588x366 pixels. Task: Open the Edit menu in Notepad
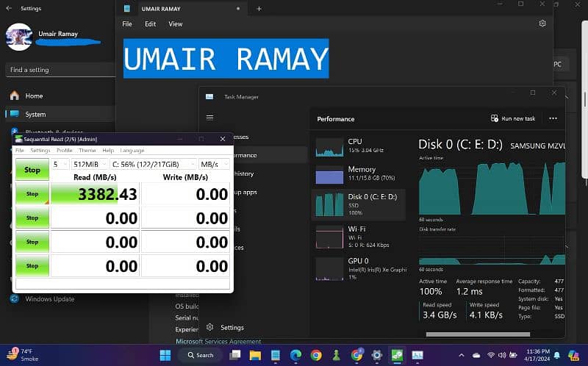coord(150,24)
